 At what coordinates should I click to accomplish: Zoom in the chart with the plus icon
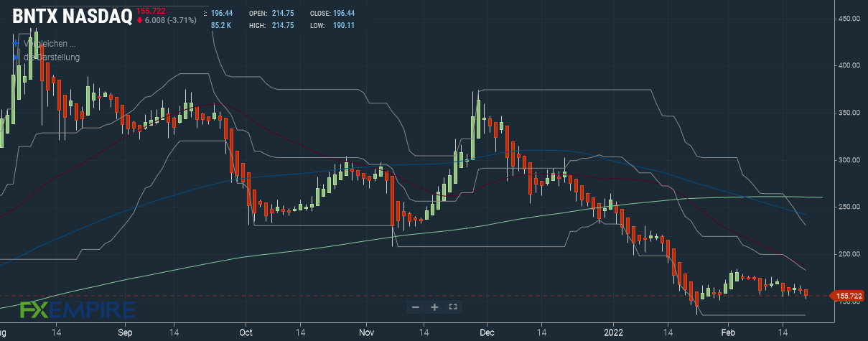(434, 307)
